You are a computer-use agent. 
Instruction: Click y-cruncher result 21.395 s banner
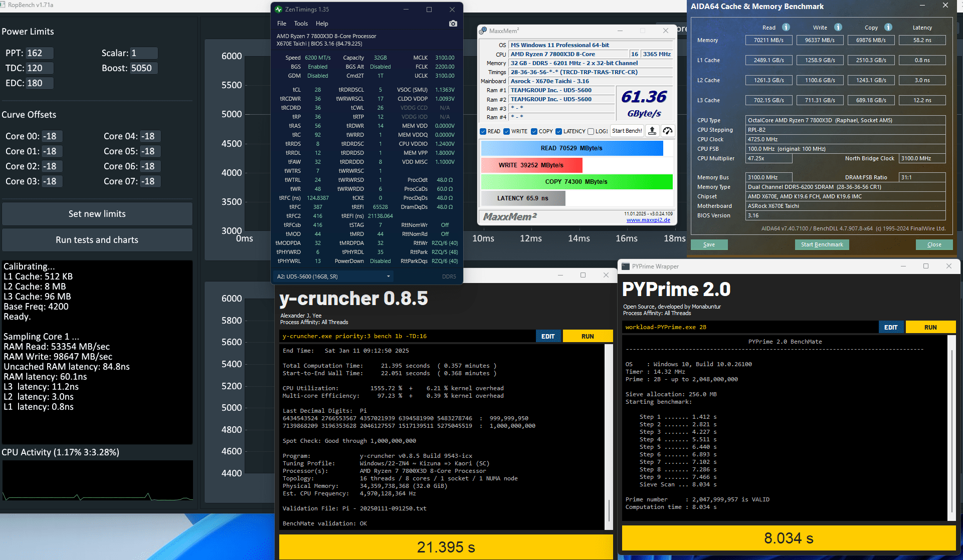coord(446,547)
